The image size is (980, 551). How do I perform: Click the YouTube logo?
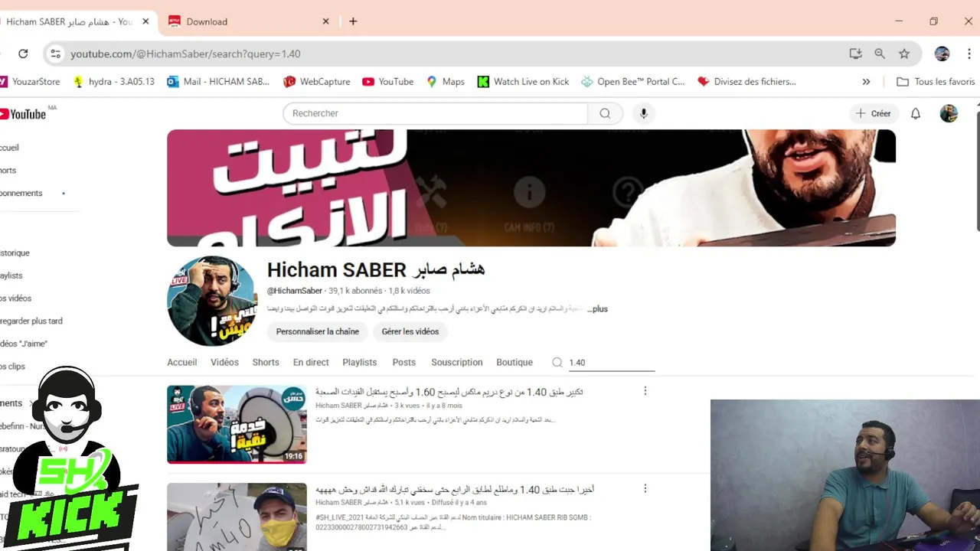click(x=24, y=114)
